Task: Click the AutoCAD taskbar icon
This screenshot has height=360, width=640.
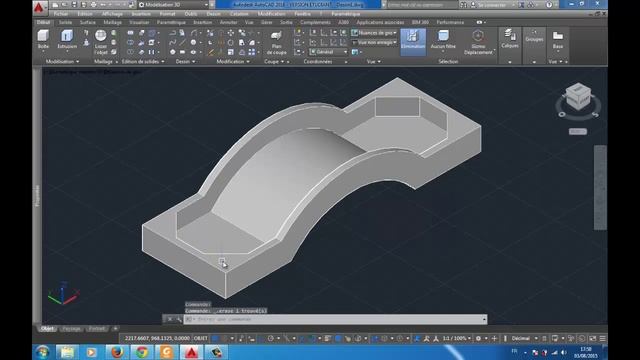Action: pos(191,352)
